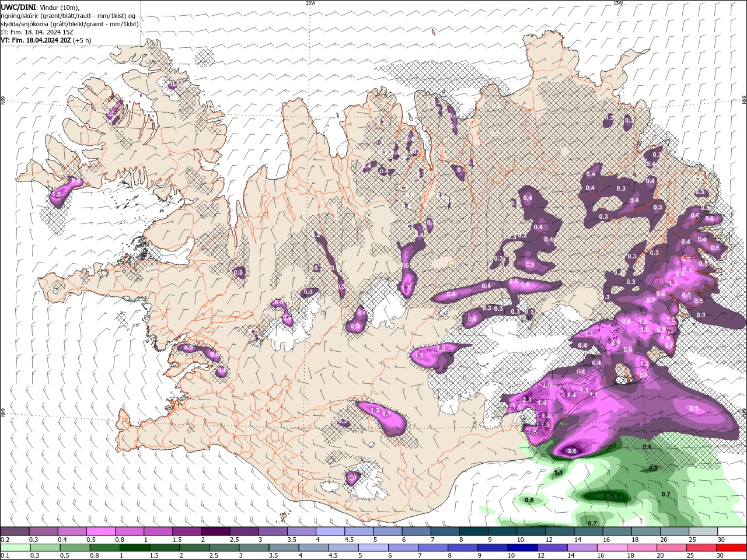
Task: Pick the bright pink upper swatch labeled 0.5
Action: coord(100,531)
